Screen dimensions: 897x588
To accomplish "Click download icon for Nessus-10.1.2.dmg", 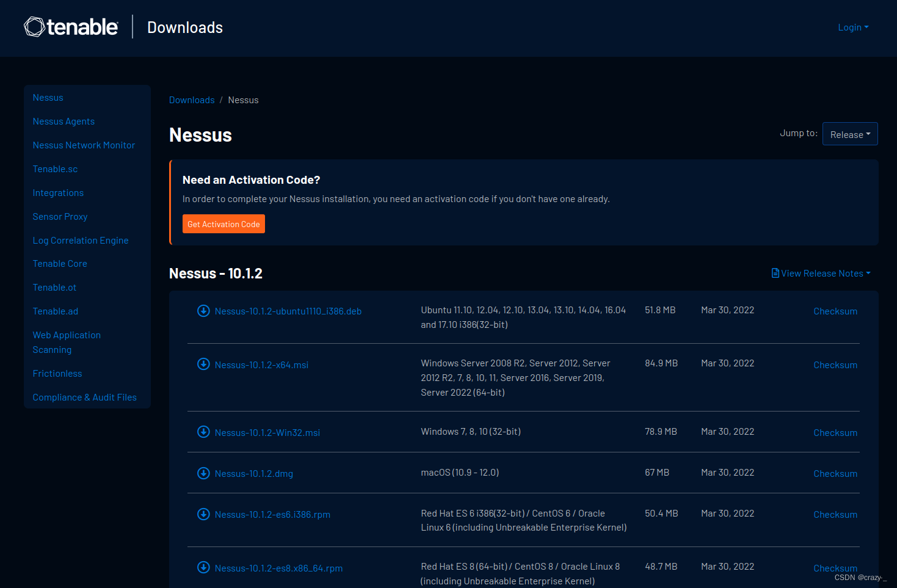I will point(204,473).
